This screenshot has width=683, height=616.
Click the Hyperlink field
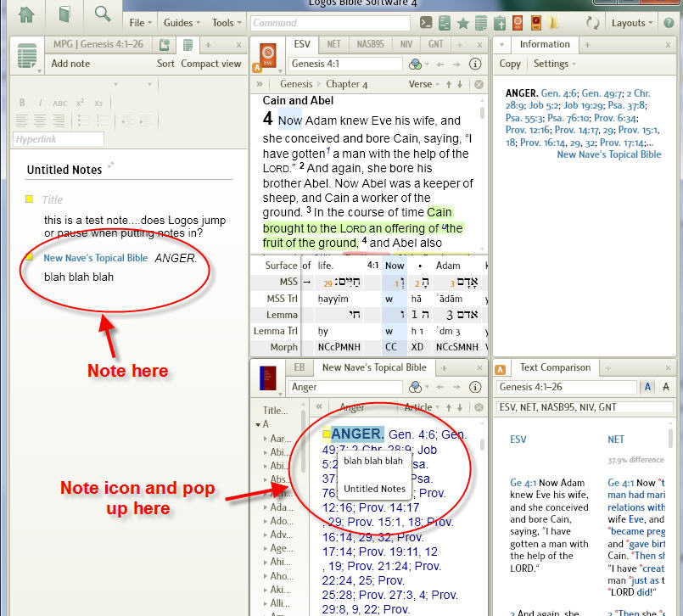pos(59,139)
